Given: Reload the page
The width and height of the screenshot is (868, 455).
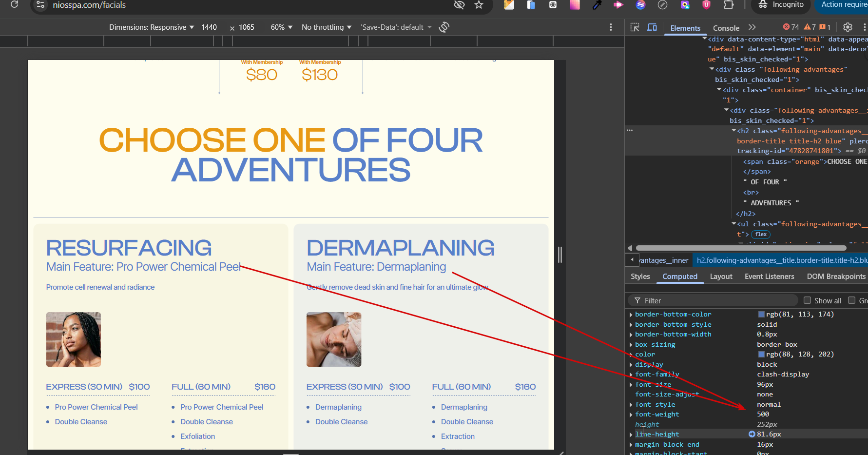Looking at the screenshot, I should click(14, 5).
